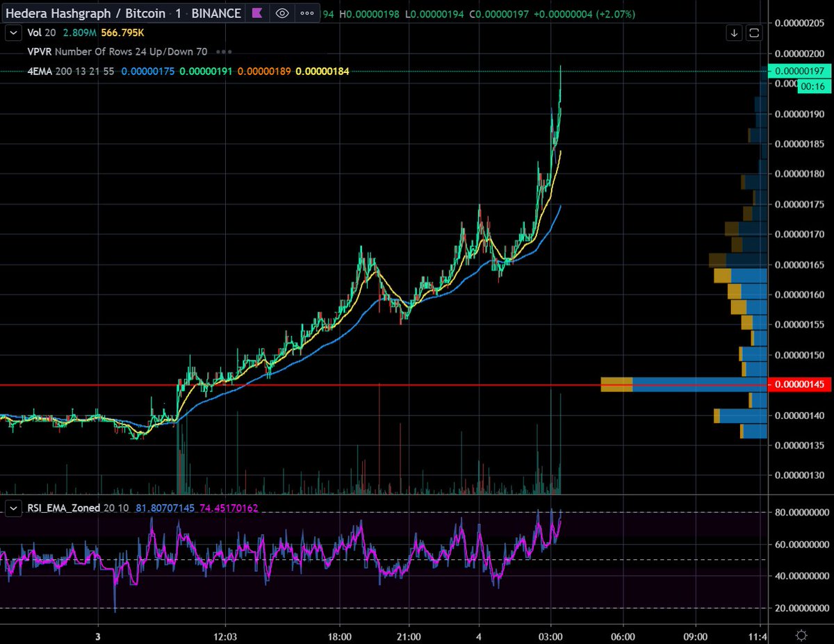Click the red 0.00000145 price line label
Screen dimensions: 834x644
(798, 385)
